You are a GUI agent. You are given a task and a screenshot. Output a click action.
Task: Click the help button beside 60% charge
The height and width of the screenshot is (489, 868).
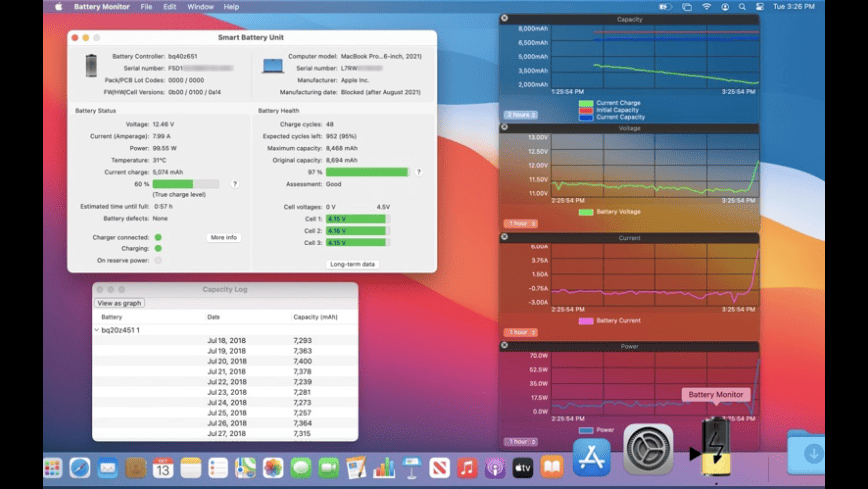click(235, 184)
